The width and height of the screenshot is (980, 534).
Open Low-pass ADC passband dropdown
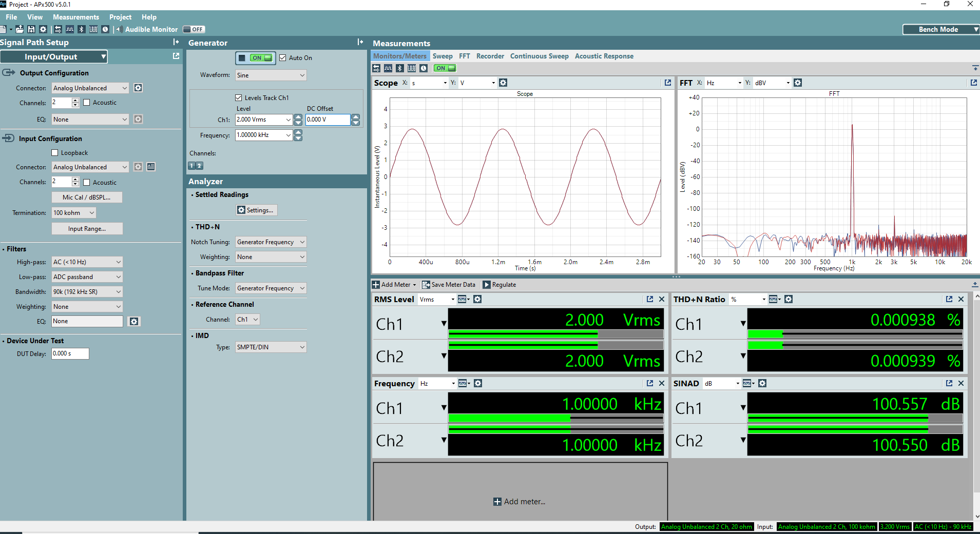click(87, 276)
